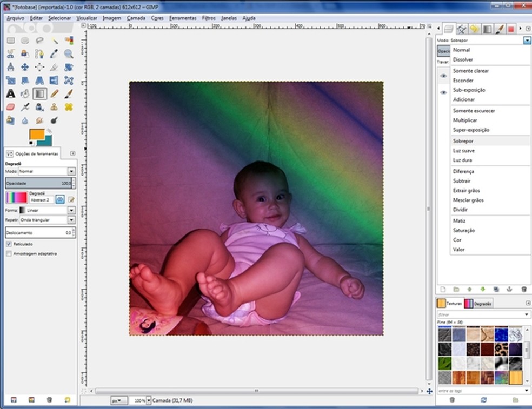Select the Text tool in toolbox
Image resolution: width=532 pixels, height=409 pixels.
click(10, 93)
